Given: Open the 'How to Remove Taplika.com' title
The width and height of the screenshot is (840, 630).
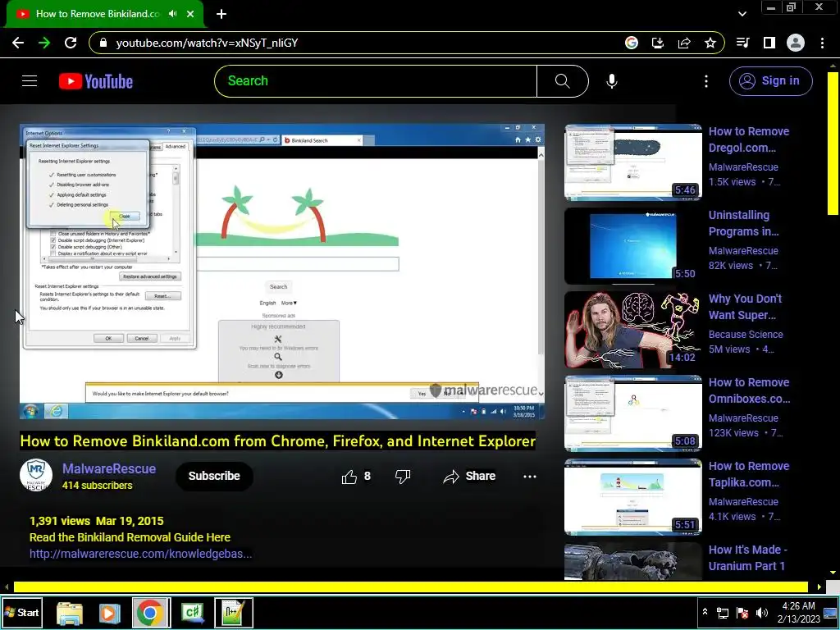Looking at the screenshot, I should 749,473.
